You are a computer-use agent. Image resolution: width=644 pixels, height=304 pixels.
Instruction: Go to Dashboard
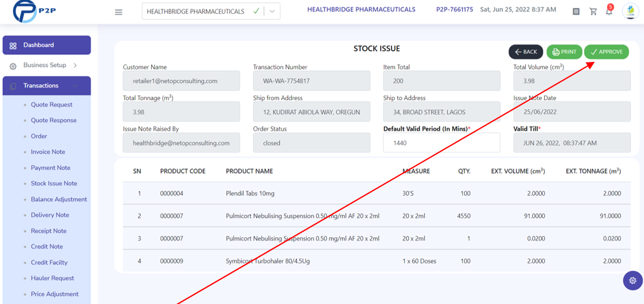pos(47,45)
